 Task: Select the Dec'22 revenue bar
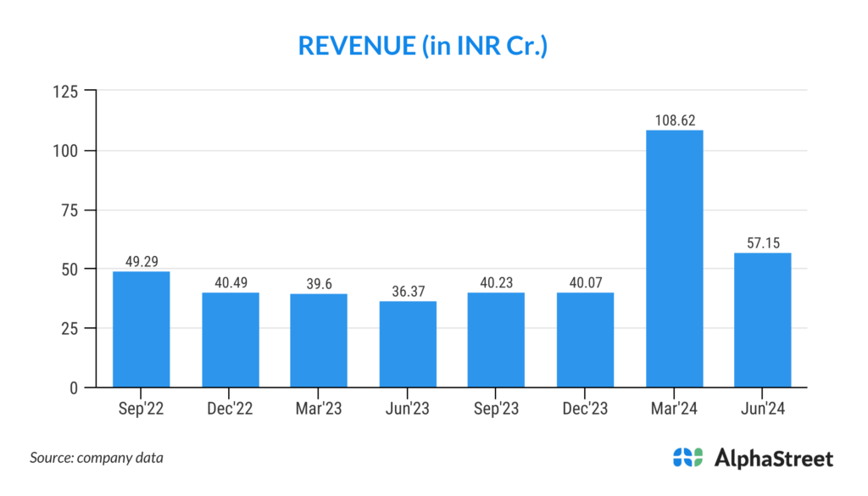point(230,339)
